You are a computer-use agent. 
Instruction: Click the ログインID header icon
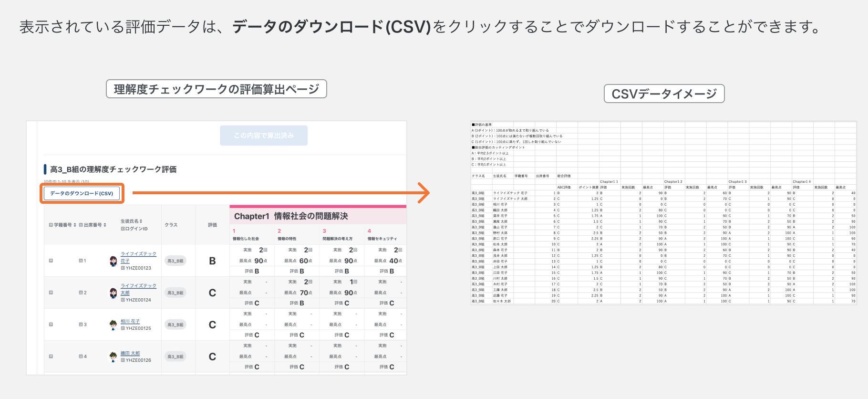(123, 229)
